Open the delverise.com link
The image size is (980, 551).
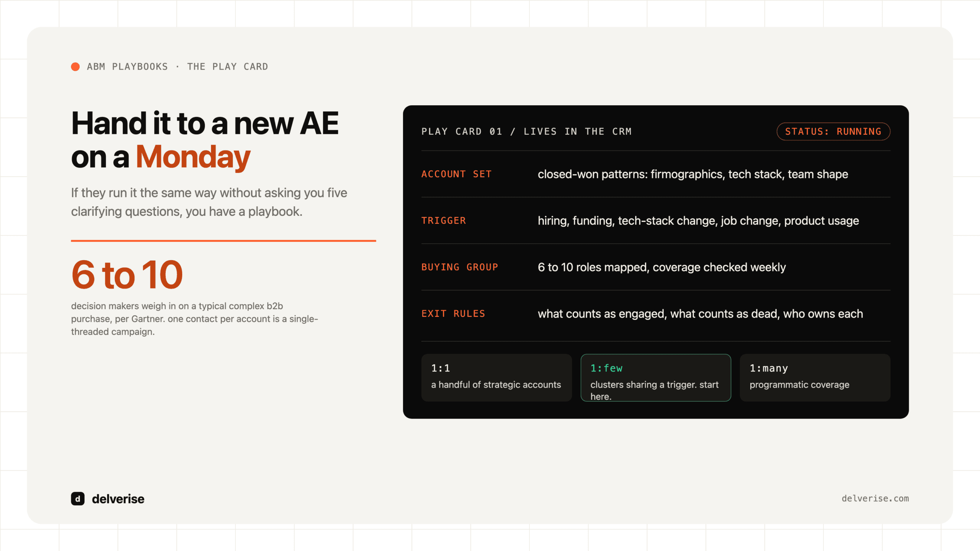[875, 498]
